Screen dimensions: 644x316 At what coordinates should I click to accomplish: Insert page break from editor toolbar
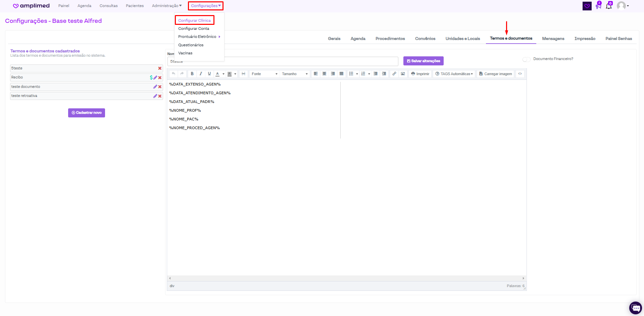[244, 74]
